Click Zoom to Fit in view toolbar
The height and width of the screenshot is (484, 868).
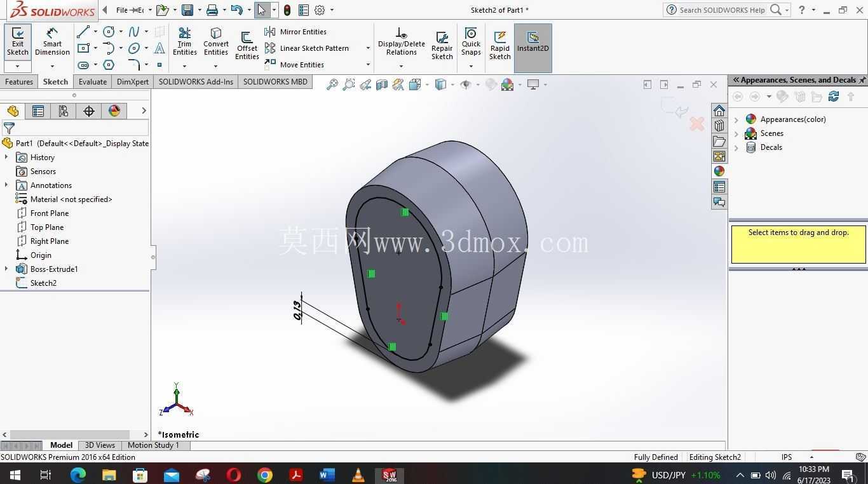332,84
